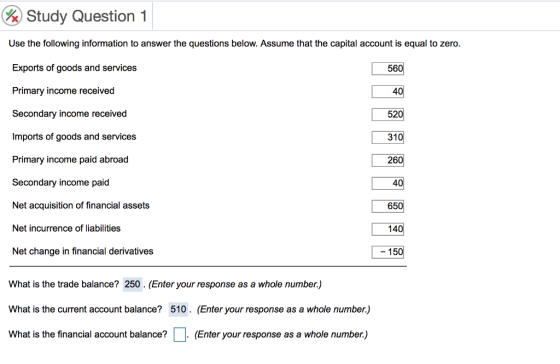
Task: Click the financial derivatives value -150
Action: (x=388, y=252)
